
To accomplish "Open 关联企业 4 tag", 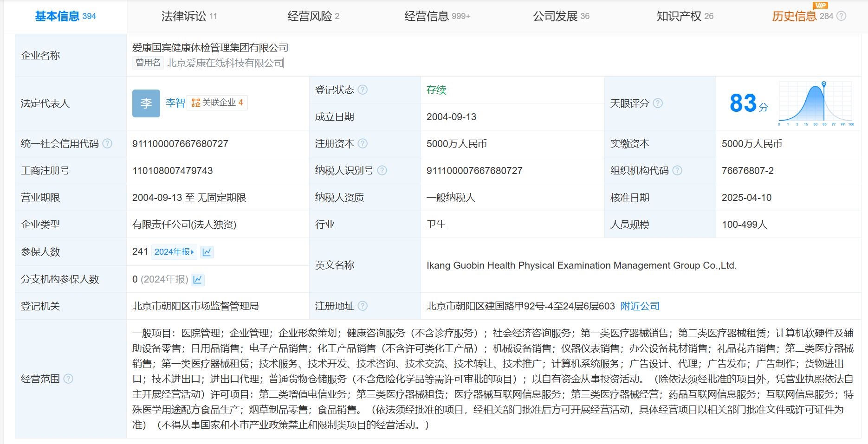I will (x=217, y=103).
